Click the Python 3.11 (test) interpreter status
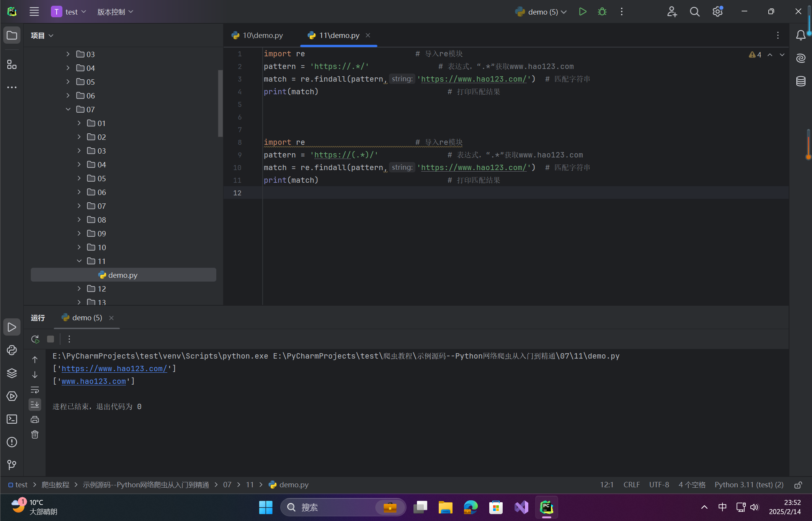The image size is (812, 521). pos(749,485)
